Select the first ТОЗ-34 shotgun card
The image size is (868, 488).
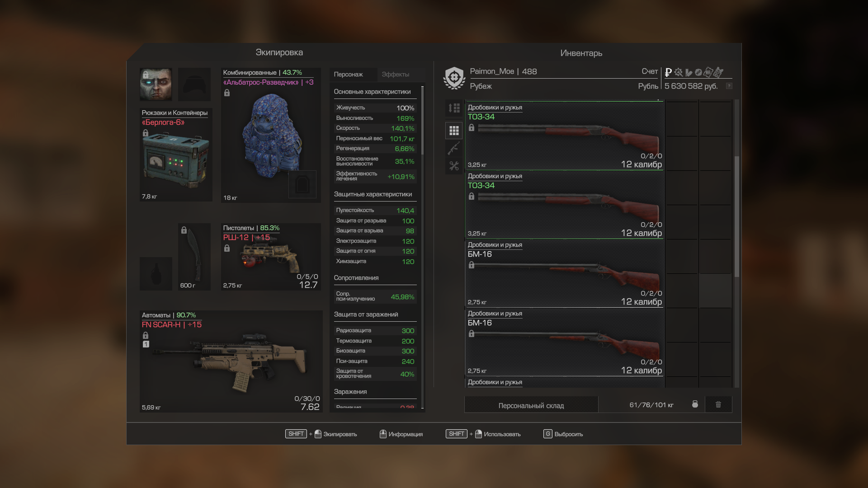tap(564, 136)
